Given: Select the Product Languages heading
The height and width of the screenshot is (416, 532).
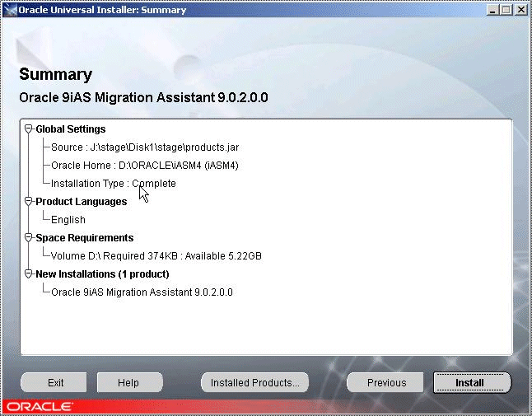Looking at the screenshot, I should (x=81, y=202).
